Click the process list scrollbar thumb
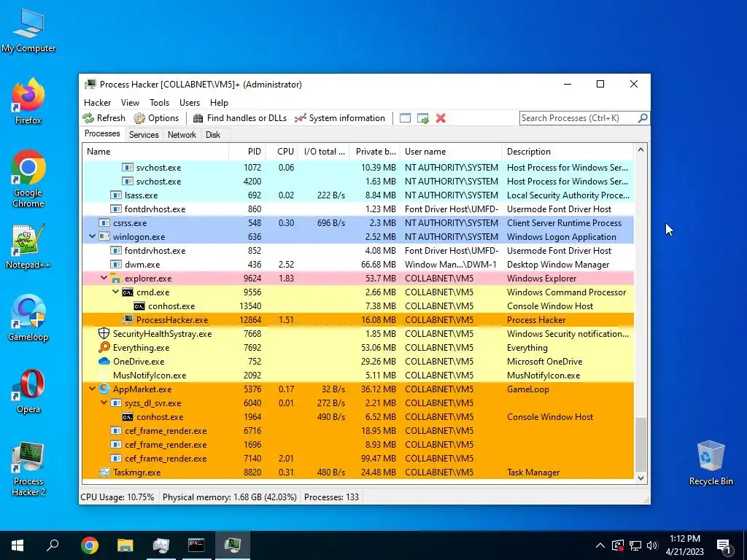The height and width of the screenshot is (560, 747). (640, 444)
